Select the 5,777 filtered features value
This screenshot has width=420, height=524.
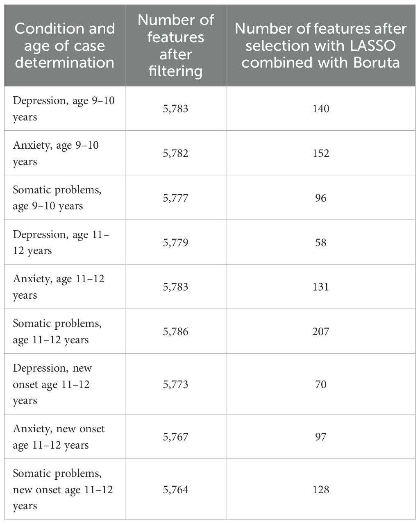click(175, 198)
